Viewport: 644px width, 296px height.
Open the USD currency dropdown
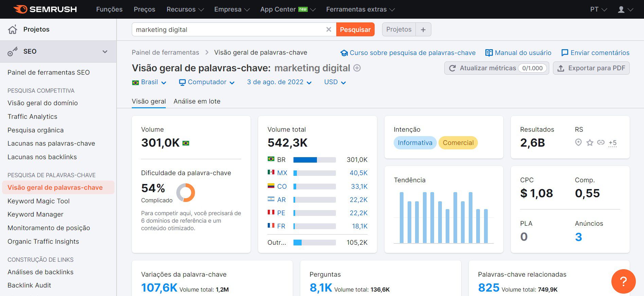tap(335, 82)
